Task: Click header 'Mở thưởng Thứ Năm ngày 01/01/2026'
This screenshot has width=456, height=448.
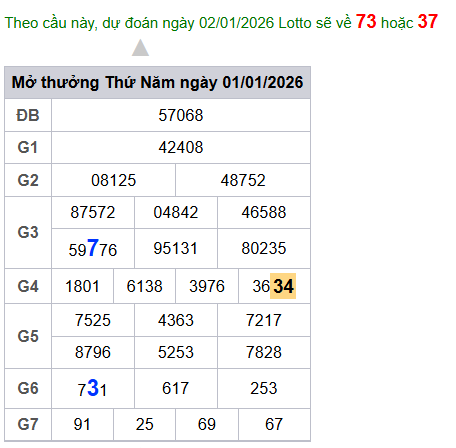Action: [157, 82]
